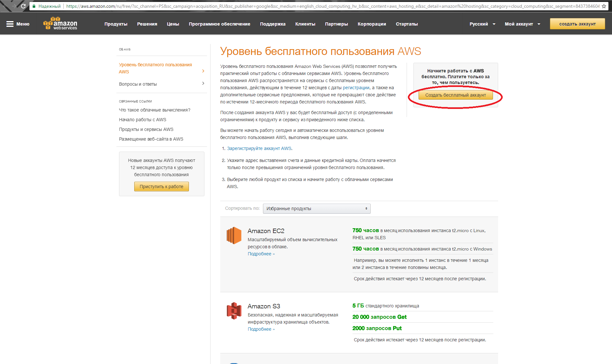The height and width of the screenshot is (364, 612).
Task: Go to the Цены menu item
Action: [x=173, y=24]
